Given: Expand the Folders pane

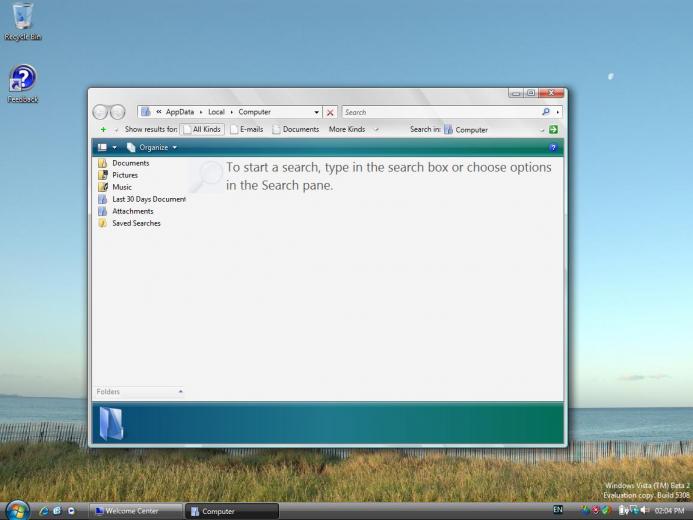Looking at the screenshot, I should coord(139,392).
